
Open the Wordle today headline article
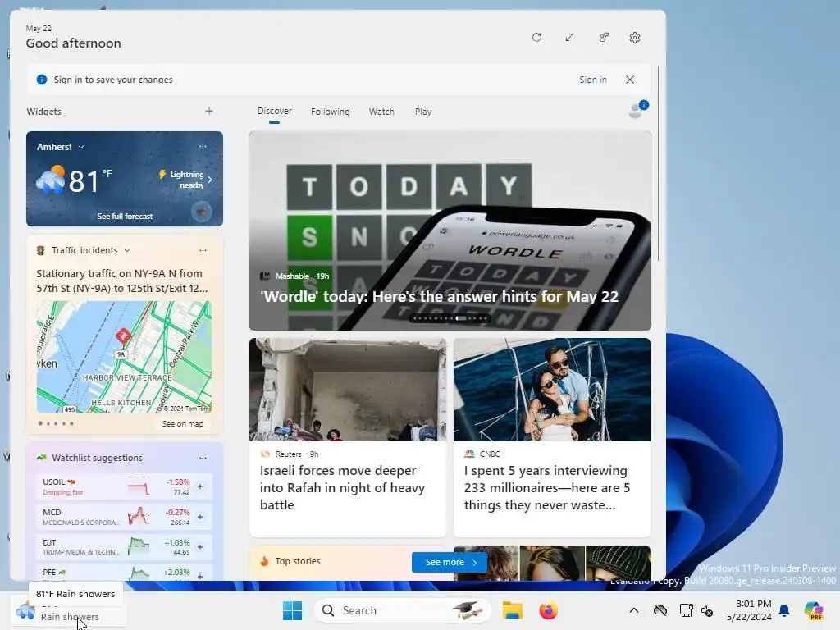point(440,296)
